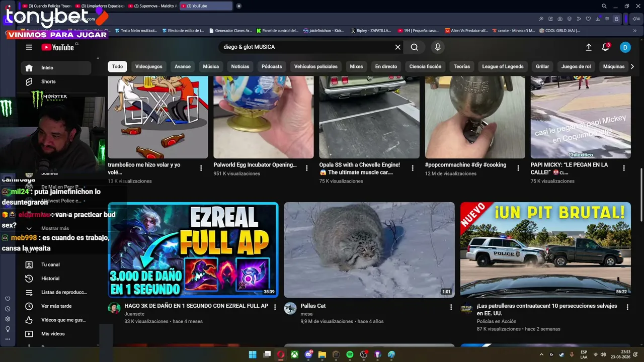This screenshot has width=644, height=362.
Task: Select the Música filter chip
Action: 211,66
